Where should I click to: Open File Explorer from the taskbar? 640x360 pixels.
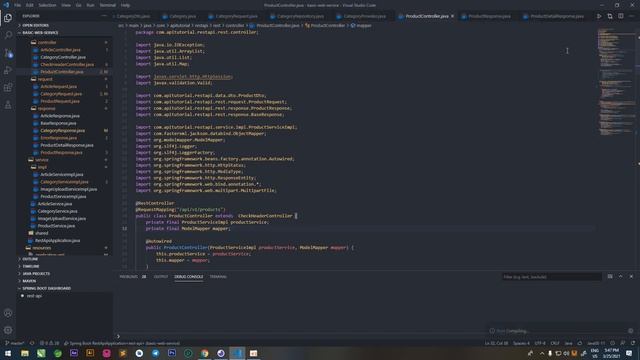pos(25,353)
